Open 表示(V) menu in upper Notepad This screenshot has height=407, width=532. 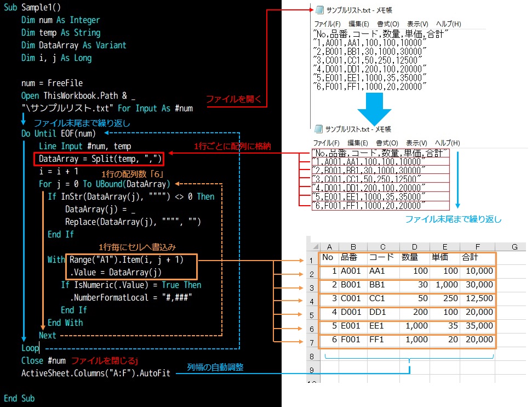tap(417, 24)
